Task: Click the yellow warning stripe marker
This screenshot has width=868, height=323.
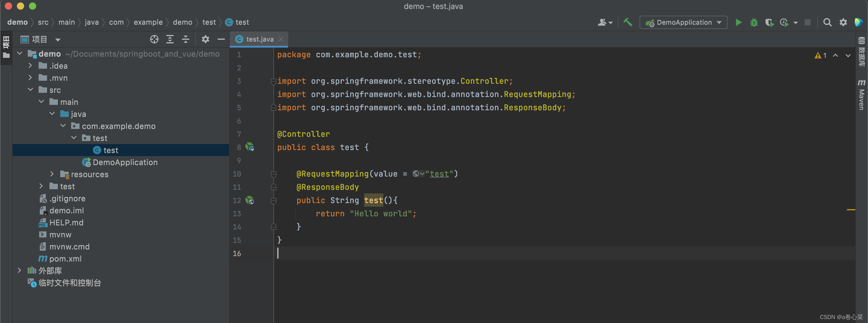Action: point(851,210)
